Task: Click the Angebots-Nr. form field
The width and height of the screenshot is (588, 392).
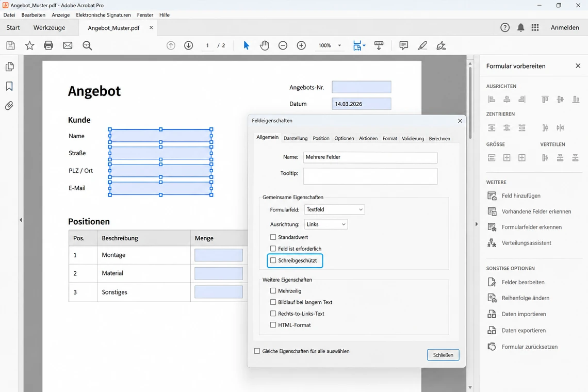Action: (x=362, y=87)
